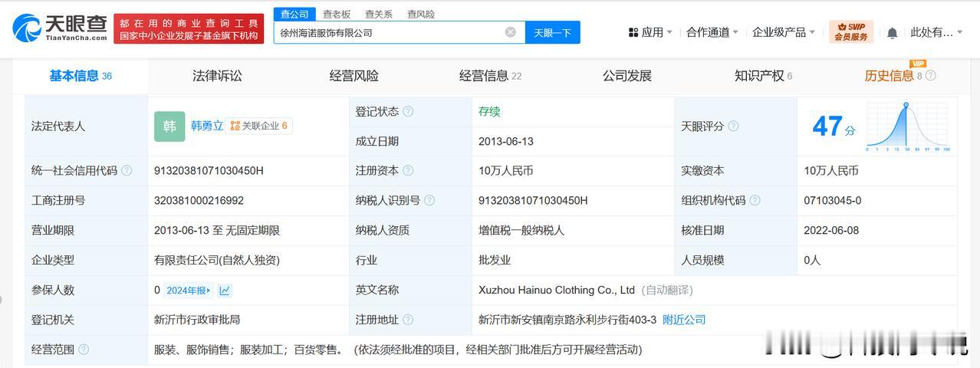Select the 查风险 search tab
This screenshot has width=980, height=368.
point(421,14)
